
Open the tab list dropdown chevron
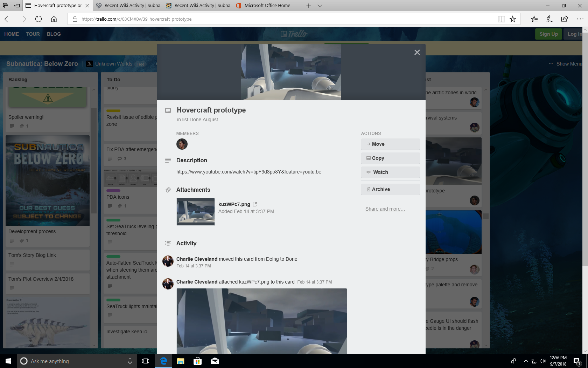tap(320, 6)
